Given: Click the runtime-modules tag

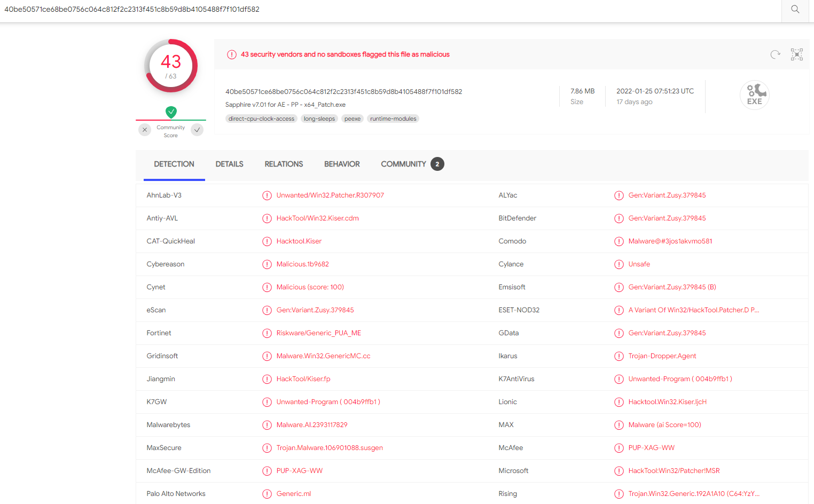Looking at the screenshot, I should tap(393, 119).
